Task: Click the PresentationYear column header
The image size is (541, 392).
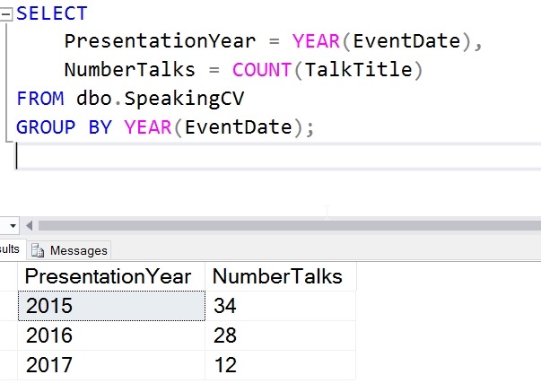Action: 108,276
